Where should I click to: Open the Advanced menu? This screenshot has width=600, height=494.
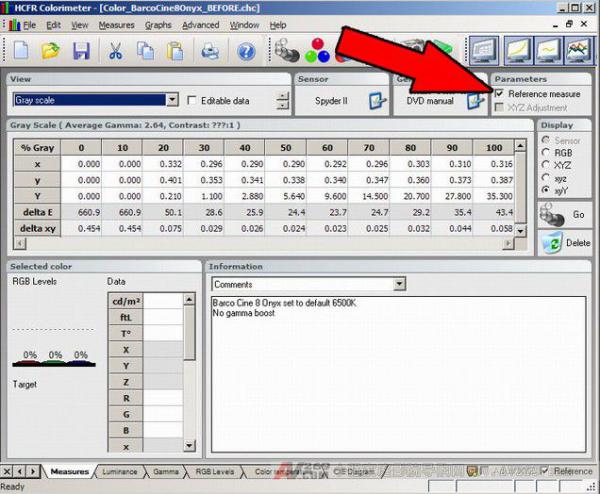(200, 24)
